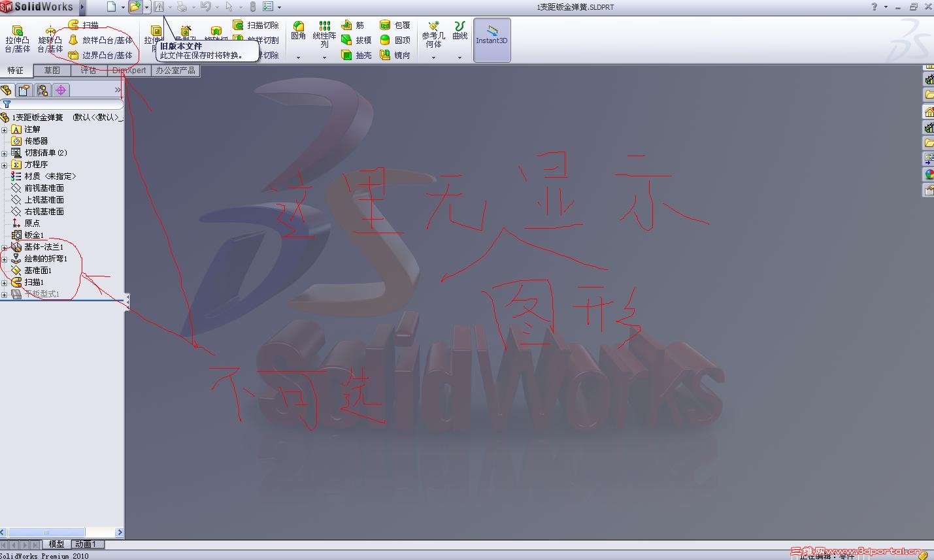Switch to the ConfigurationManager tab icon
Viewport: 934px width, 560px height.
42,90
